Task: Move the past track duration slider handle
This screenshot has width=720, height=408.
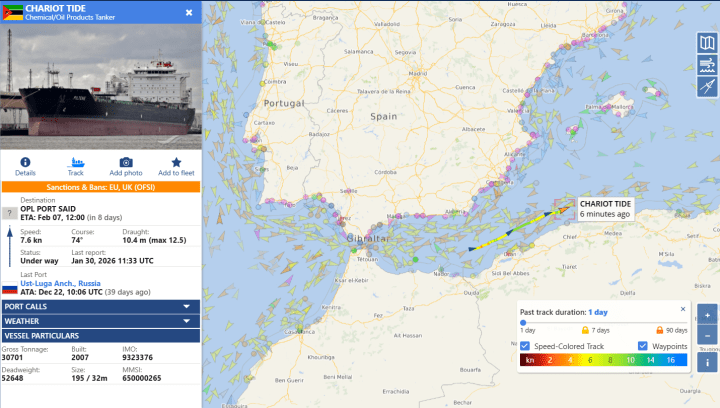Action: tap(523, 323)
